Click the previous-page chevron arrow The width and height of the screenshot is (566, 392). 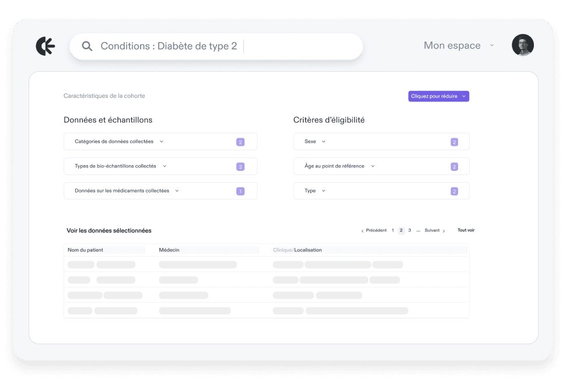pos(363,230)
